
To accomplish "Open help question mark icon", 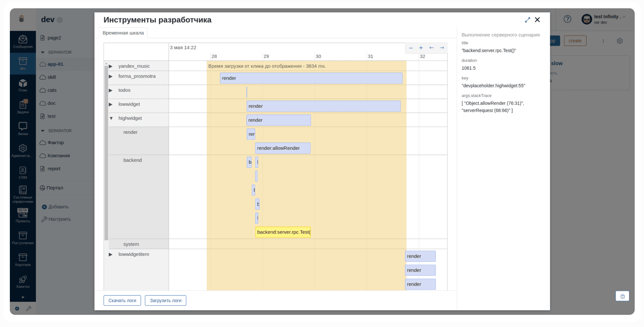I will click(x=567, y=19).
